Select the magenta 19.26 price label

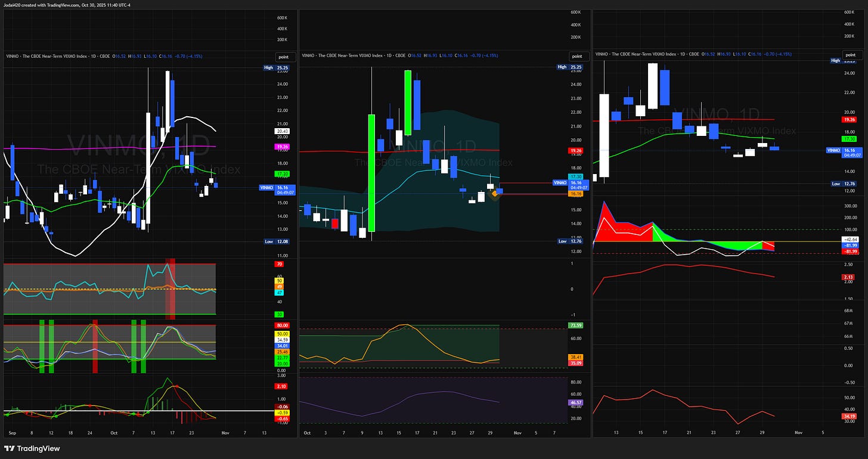[281, 146]
